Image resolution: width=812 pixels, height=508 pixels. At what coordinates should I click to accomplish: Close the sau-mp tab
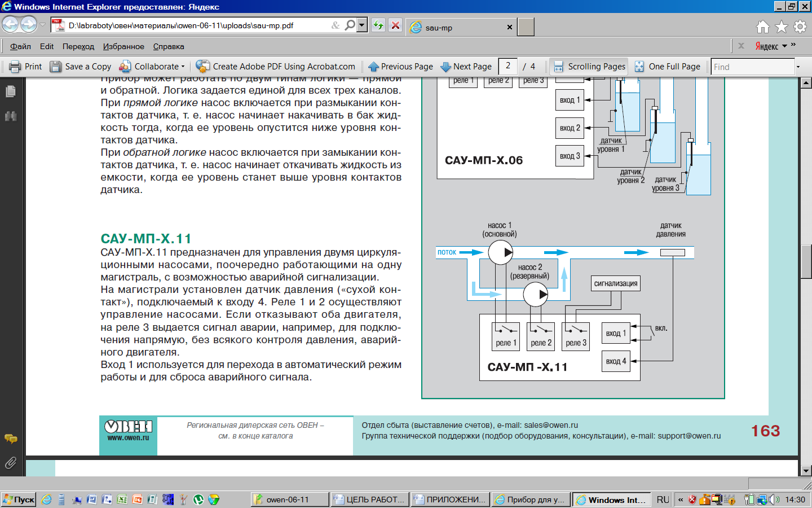point(510,27)
